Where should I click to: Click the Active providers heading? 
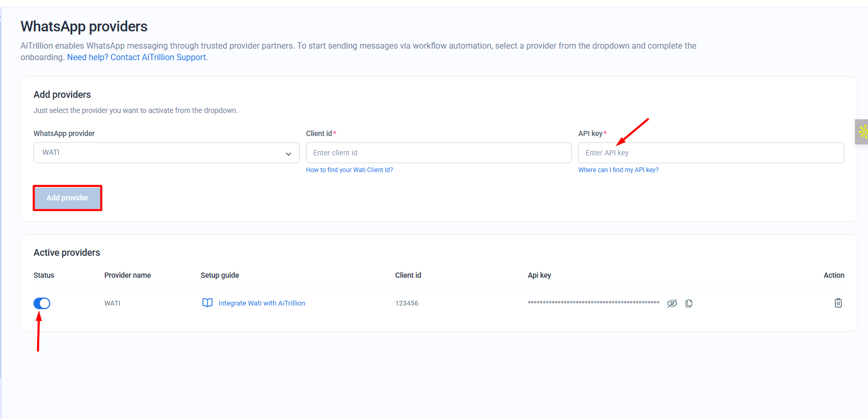67,253
